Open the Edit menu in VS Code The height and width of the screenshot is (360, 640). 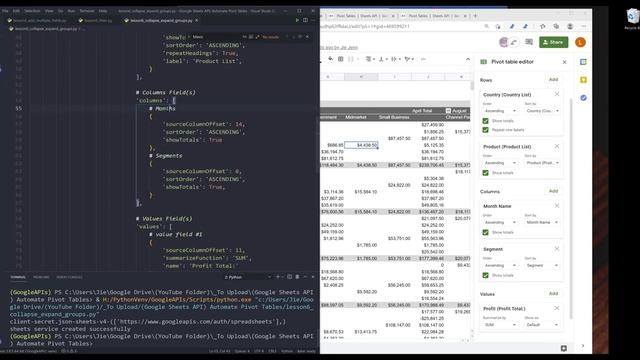click(x=16, y=11)
